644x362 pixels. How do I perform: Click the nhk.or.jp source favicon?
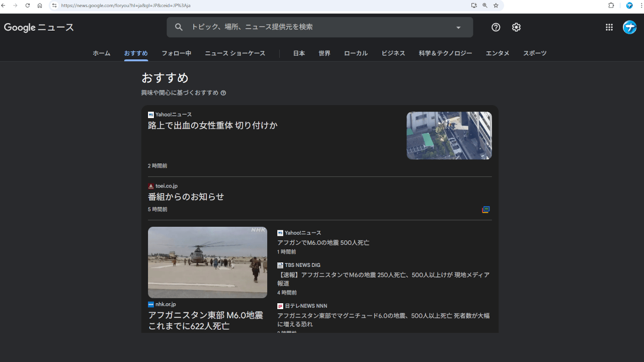pos(151,305)
